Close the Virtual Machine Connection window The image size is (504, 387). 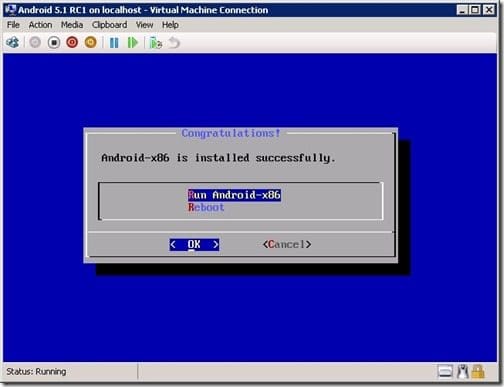[488, 10]
